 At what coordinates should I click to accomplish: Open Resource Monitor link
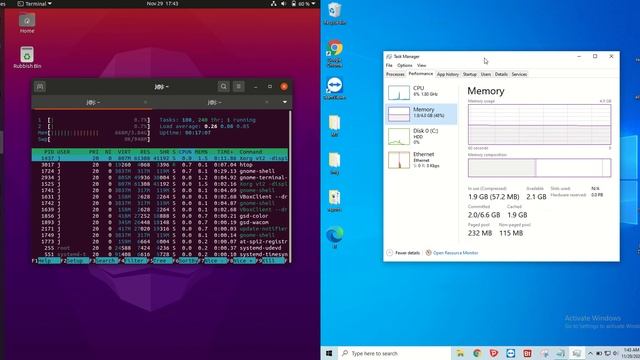(x=452, y=253)
